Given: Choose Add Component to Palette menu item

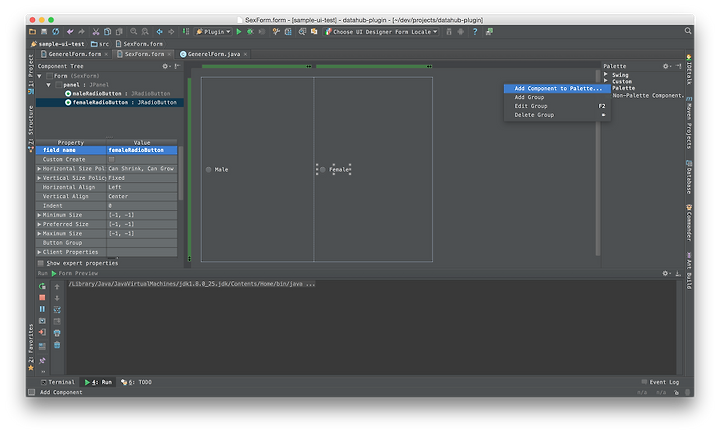Looking at the screenshot, I should tap(557, 88).
